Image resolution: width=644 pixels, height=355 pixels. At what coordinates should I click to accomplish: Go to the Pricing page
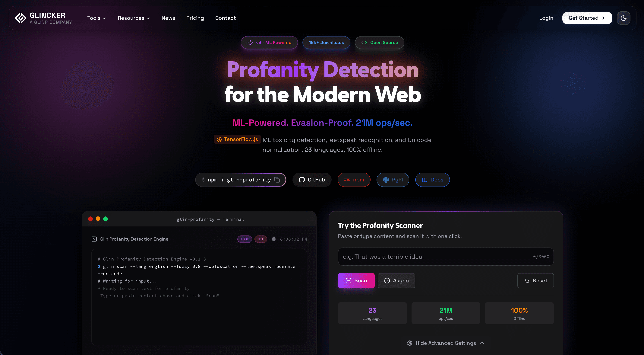[195, 18]
